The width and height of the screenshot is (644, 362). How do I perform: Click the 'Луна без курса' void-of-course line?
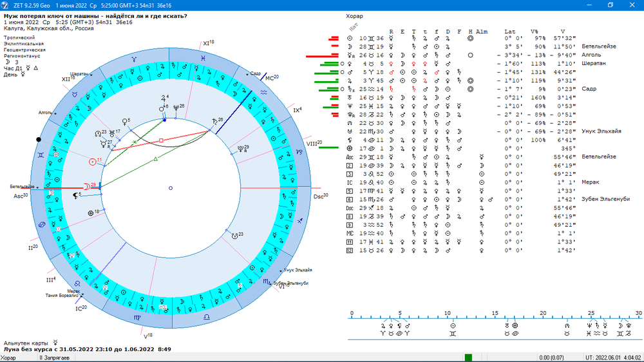point(88,349)
